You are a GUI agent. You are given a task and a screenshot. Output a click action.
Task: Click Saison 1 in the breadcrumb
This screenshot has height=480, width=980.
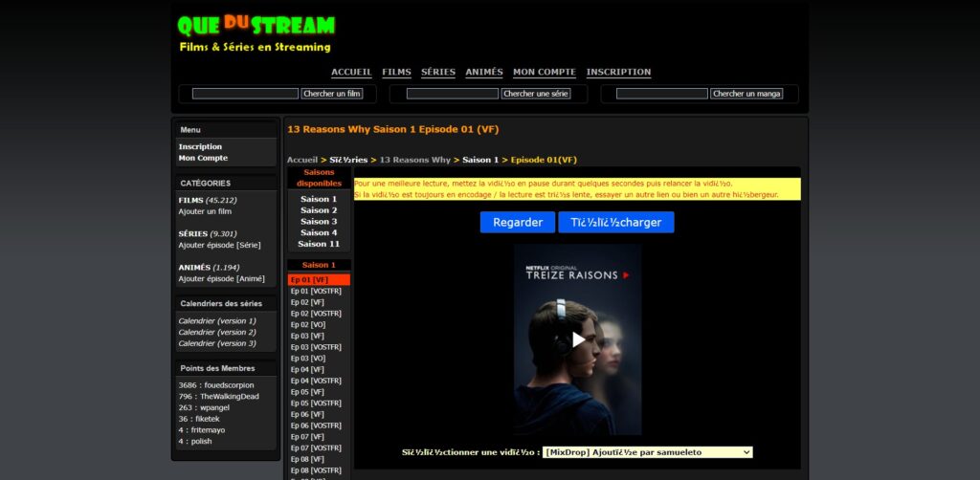click(480, 160)
